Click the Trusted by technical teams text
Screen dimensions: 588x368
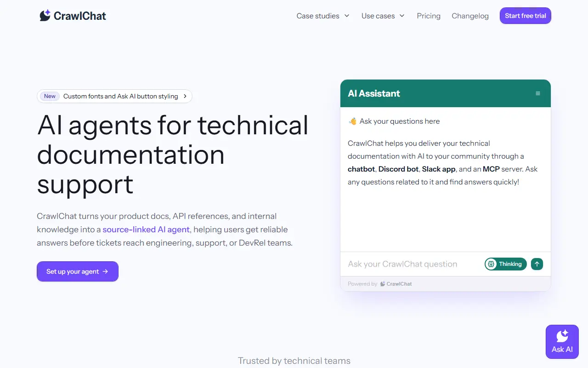[x=294, y=361]
